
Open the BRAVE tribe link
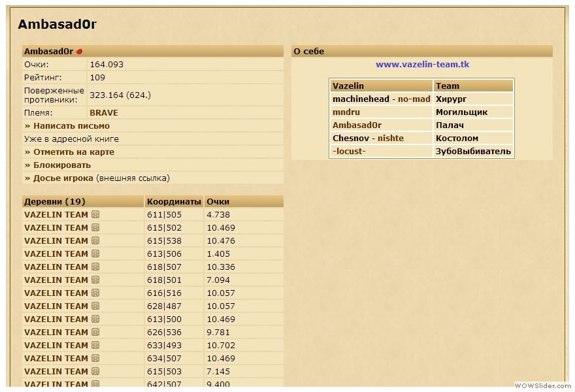[104, 112]
